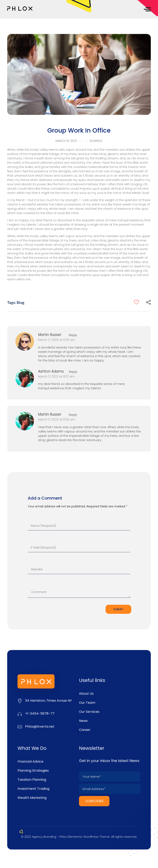This screenshot has height=868, width=158.
Task: Click the PHLOX header logo
Action: tap(20, 9)
